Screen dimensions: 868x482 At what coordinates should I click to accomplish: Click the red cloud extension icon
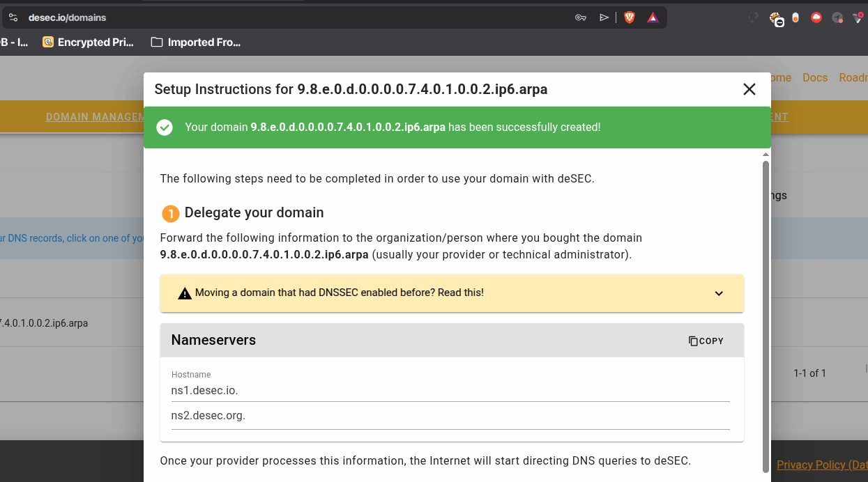(816, 18)
